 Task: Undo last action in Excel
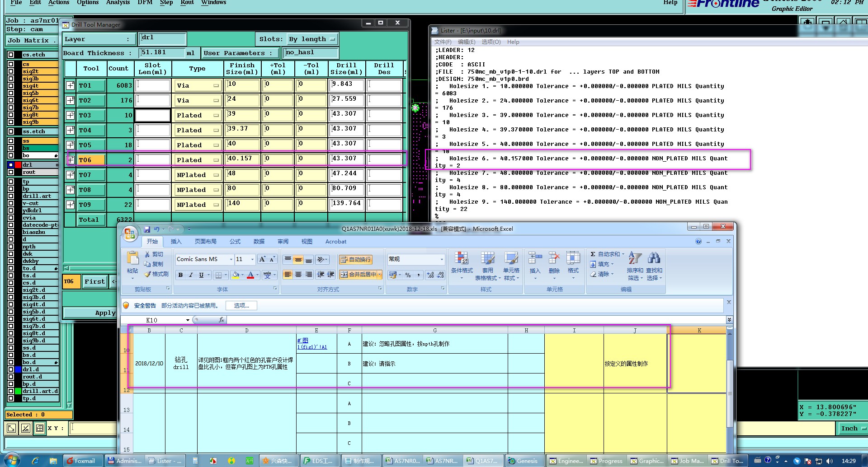coord(156,229)
